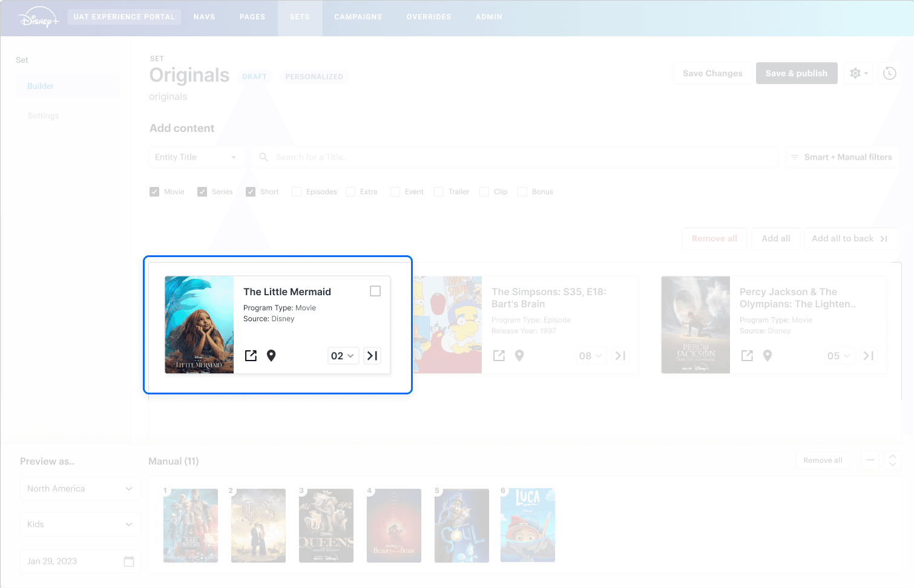This screenshot has width=914, height=588.
Task: Open the calendar icon in the date field
Action: pyautogui.click(x=129, y=561)
